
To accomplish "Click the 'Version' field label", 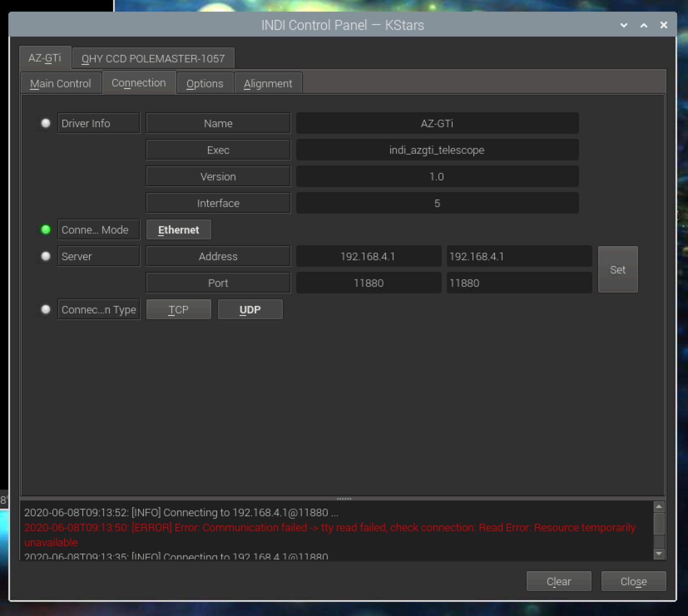I will click(218, 177).
